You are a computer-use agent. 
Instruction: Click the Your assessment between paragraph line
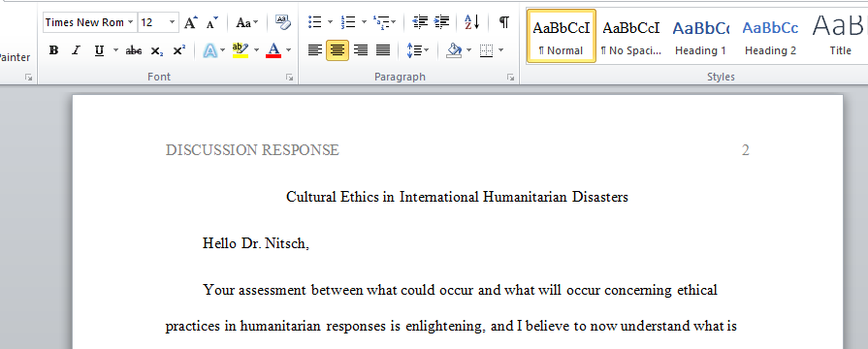pyautogui.click(x=461, y=290)
